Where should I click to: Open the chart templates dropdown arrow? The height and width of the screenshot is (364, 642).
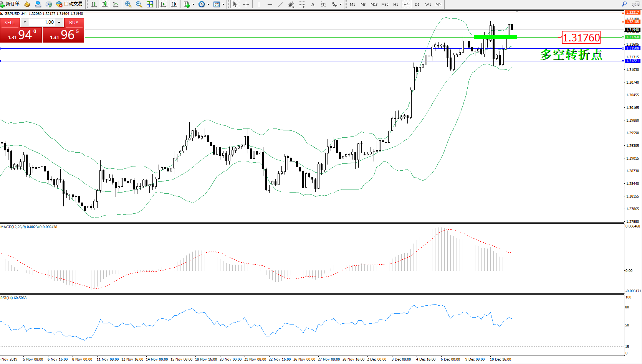[x=223, y=5]
